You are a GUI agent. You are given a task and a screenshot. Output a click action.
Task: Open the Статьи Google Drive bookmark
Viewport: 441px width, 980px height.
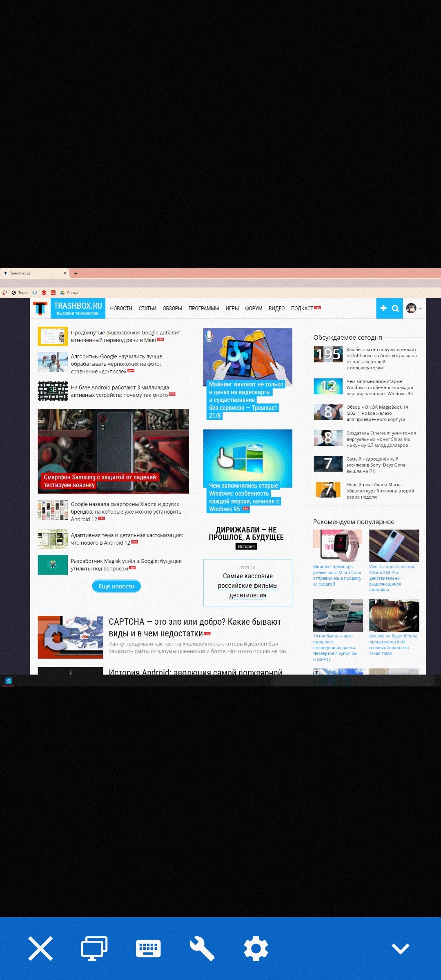(x=69, y=292)
